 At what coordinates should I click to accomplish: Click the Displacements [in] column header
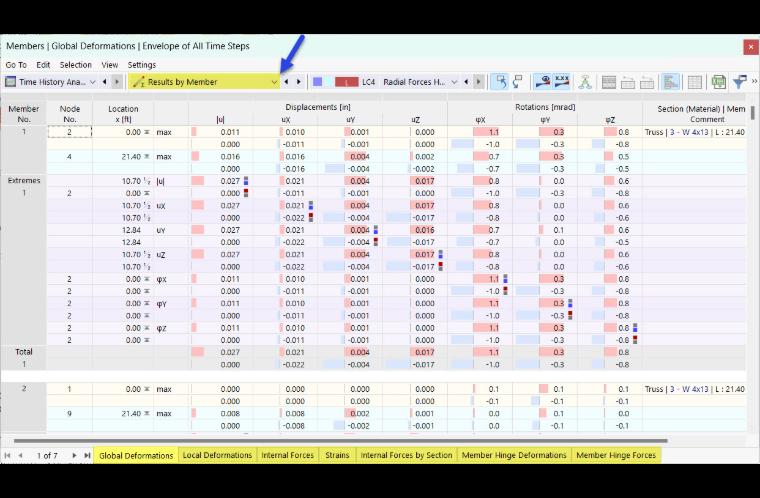pos(317,107)
